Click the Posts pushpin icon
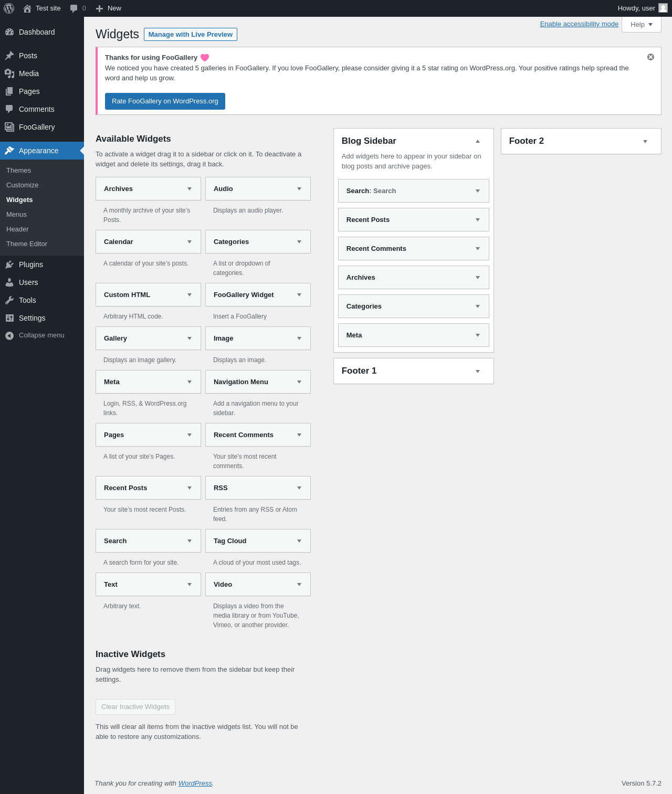This screenshot has height=794, width=672. [9, 56]
